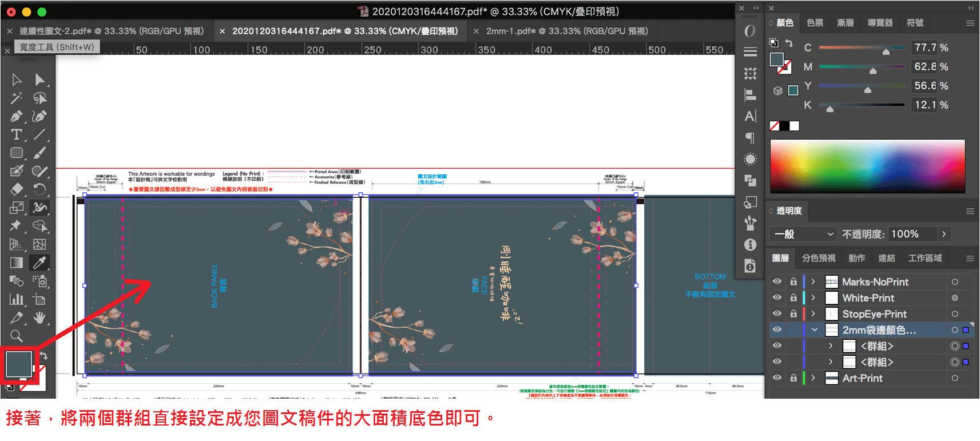
Task: Select the Eraser tool
Action: pos(17,189)
